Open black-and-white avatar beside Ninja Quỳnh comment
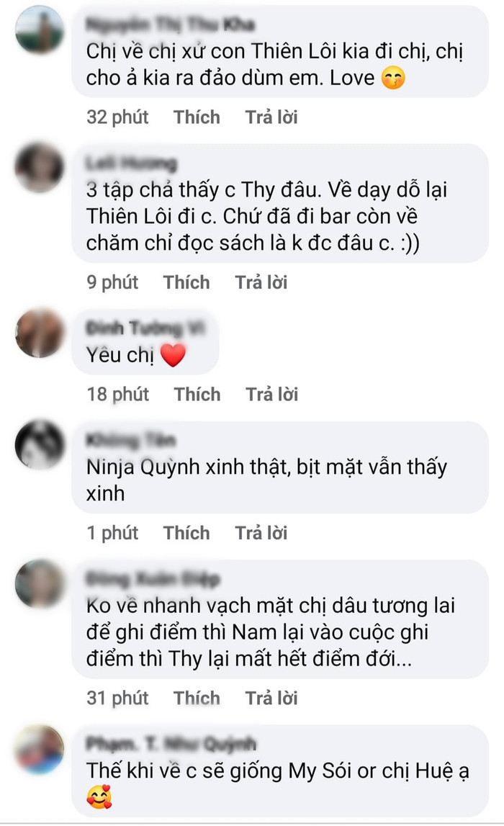The height and width of the screenshot is (826, 504). click(x=40, y=444)
